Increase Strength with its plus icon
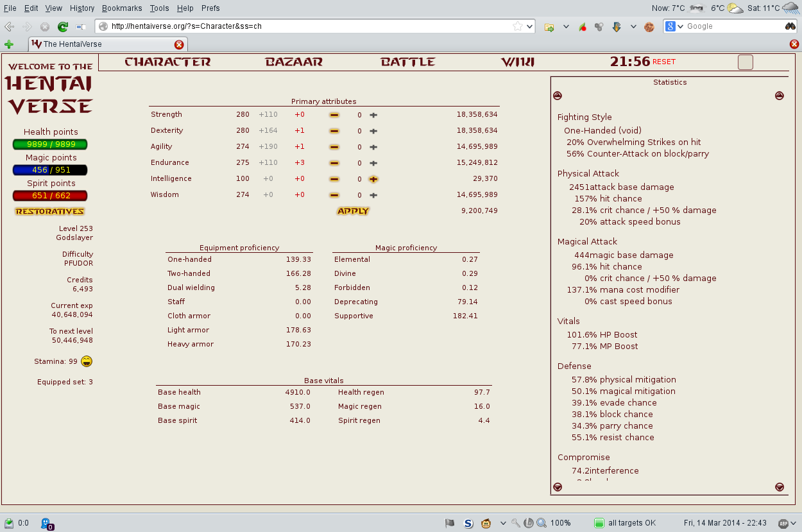The width and height of the screenshot is (802, 532). [x=373, y=115]
